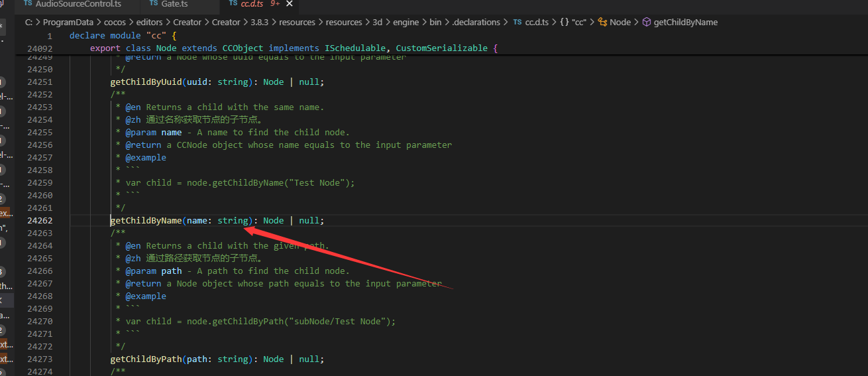Click the '@zh 通过名称获取节点的子节点' comment

tap(192, 120)
